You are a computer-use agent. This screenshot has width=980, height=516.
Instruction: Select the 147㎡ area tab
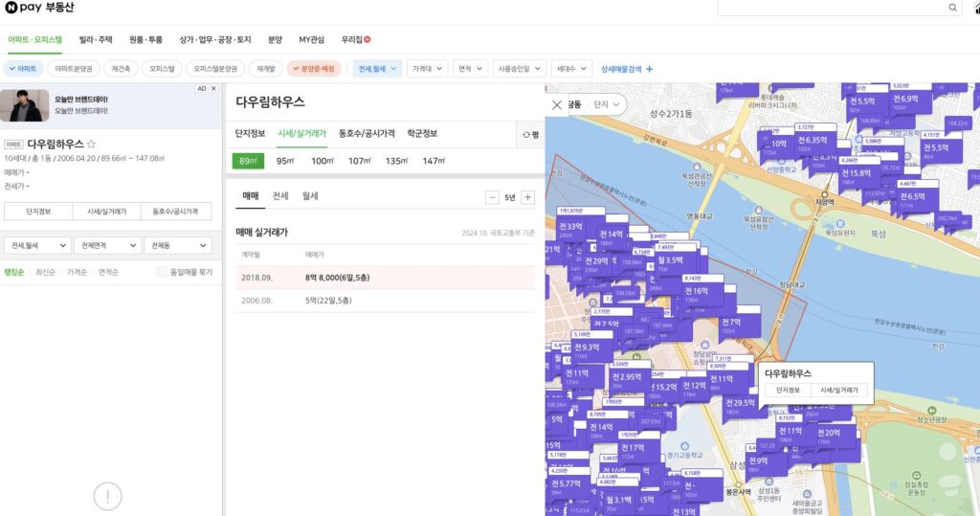pos(434,161)
